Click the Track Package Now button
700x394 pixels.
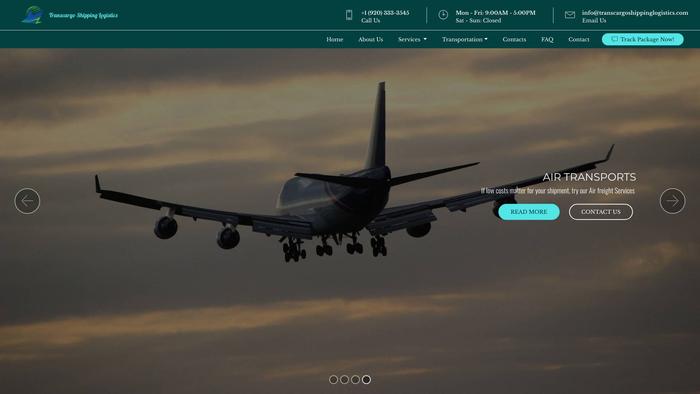[x=642, y=39]
